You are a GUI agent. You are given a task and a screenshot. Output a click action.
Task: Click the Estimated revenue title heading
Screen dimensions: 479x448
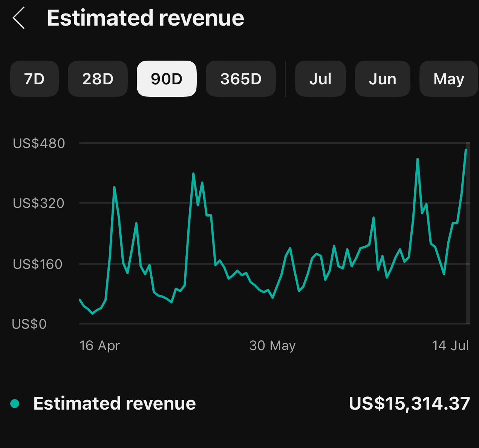[x=146, y=17]
